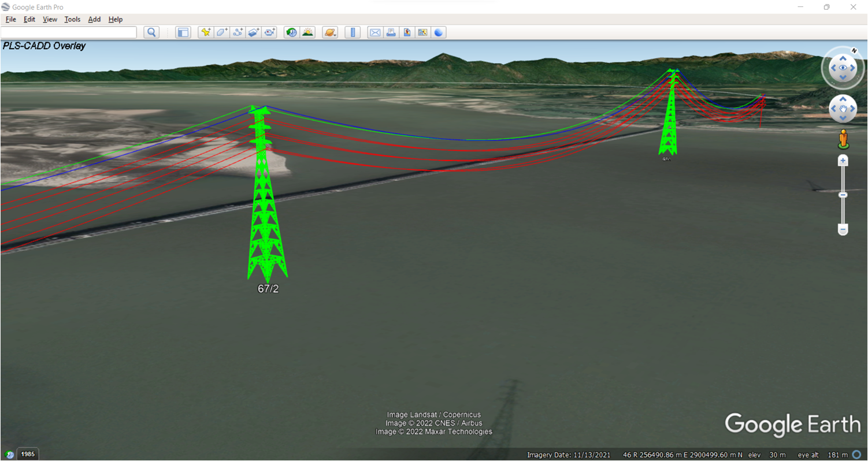Click the zoom slider handle

[843, 195]
